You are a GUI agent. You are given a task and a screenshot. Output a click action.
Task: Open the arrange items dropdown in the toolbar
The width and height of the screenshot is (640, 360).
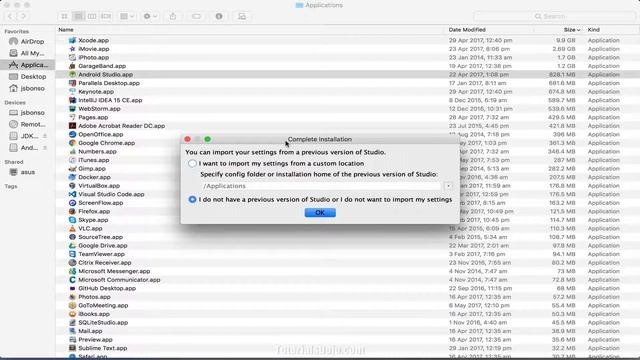[127, 16]
